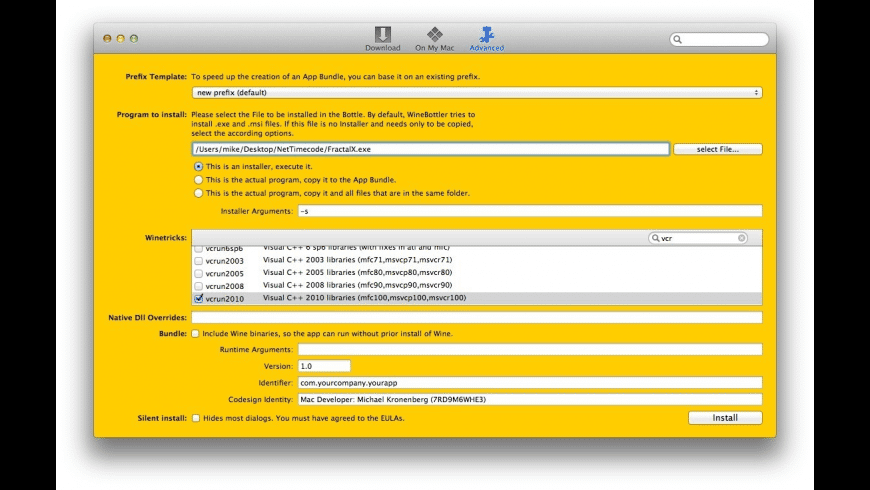Clear the winetricks search field
870x490 pixels.
click(742, 238)
